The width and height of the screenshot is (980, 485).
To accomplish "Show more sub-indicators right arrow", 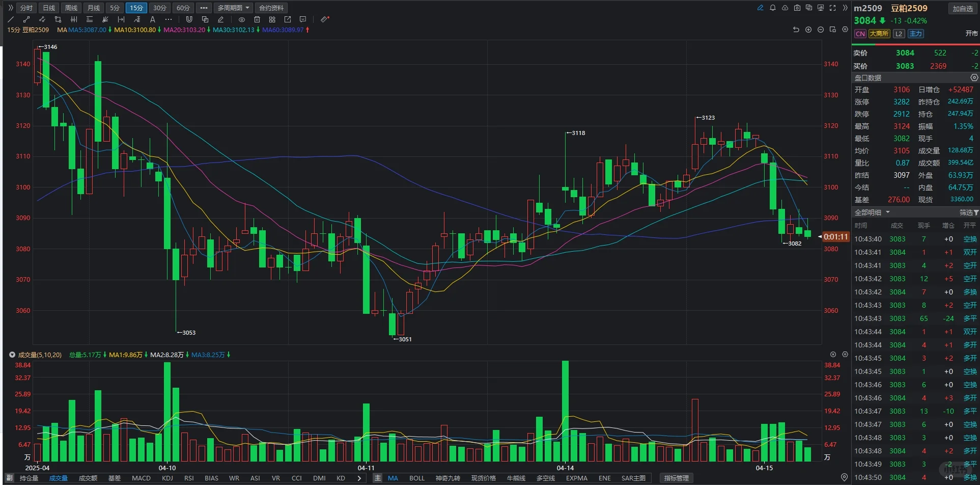I will (359, 478).
